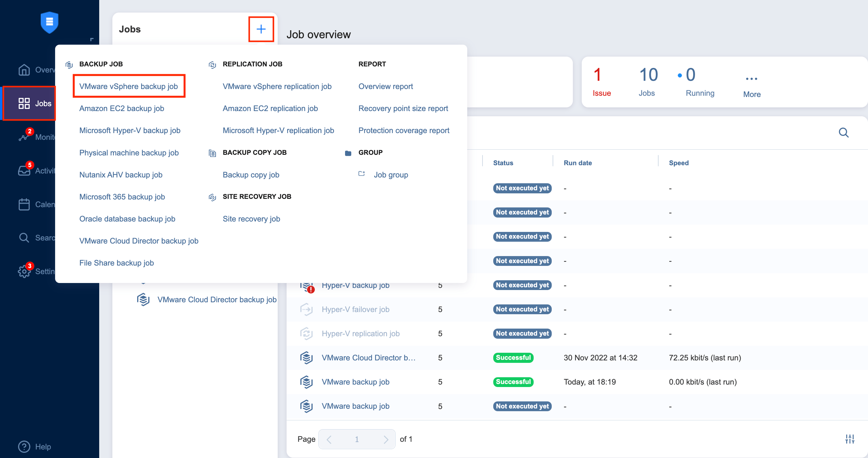Select VMware vSphere backup job from the menu
Image resolution: width=868 pixels, height=458 pixels.
point(129,86)
